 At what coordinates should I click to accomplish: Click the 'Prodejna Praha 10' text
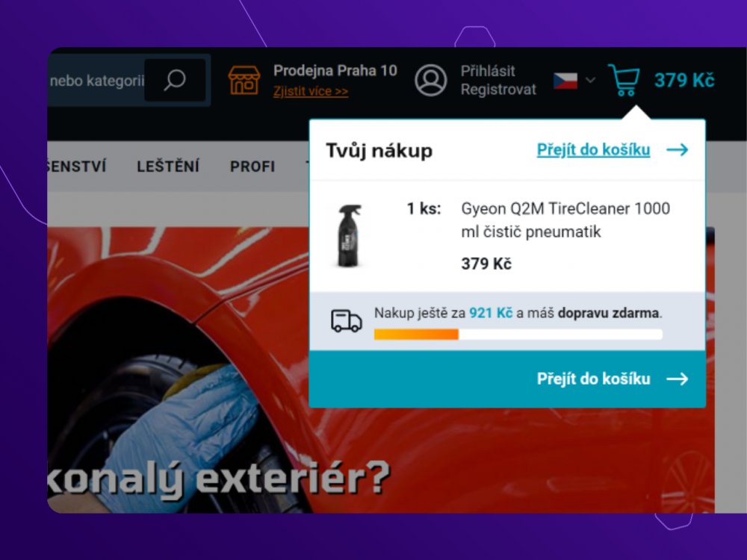335,70
